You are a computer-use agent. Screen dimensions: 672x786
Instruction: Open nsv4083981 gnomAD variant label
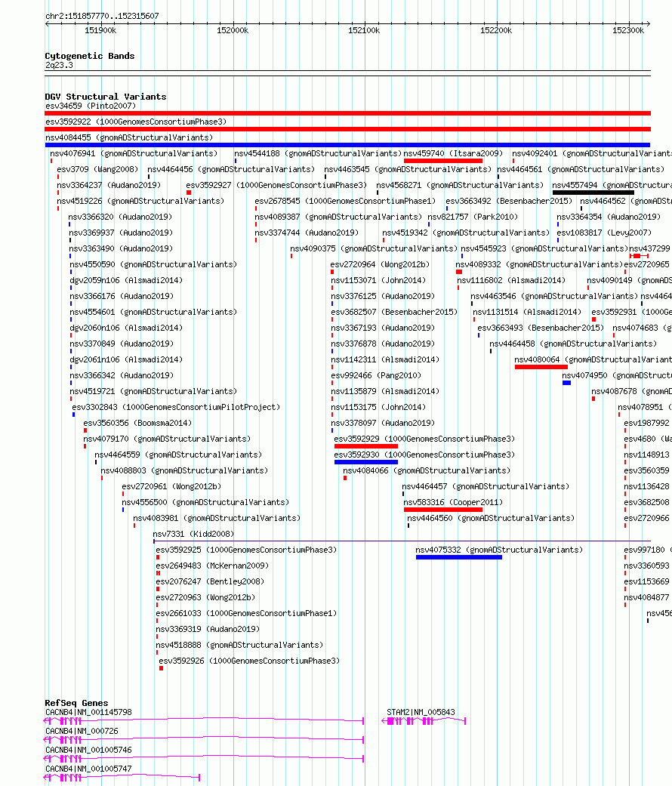(x=217, y=518)
